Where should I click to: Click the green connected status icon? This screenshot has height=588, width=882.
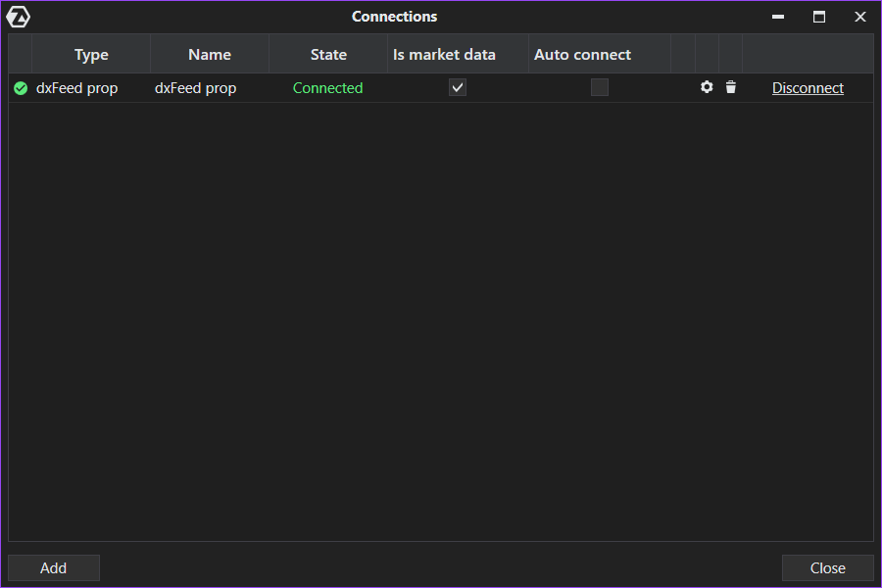click(x=21, y=88)
